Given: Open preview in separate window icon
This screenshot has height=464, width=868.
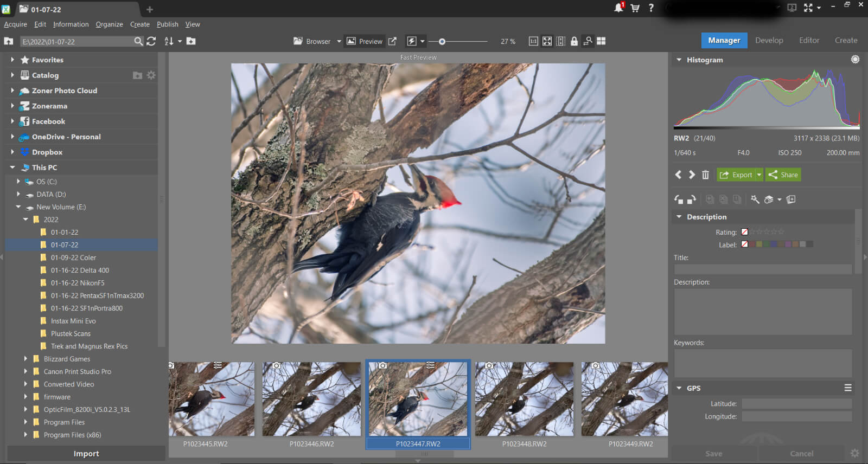Looking at the screenshot, I should point(392,41).
